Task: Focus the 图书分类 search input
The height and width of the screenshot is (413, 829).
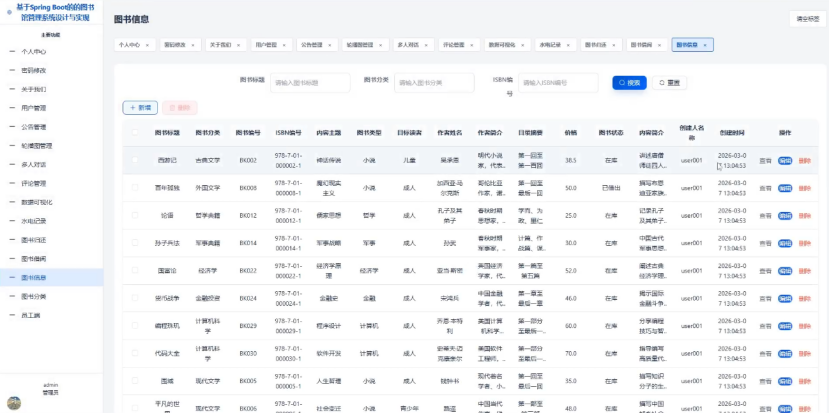Action: tap(434, 82)
